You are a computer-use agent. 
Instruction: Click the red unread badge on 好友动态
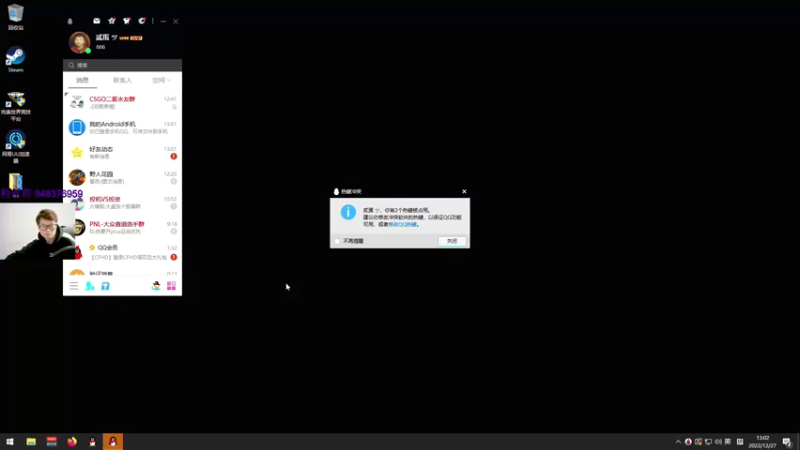(173, 156)
